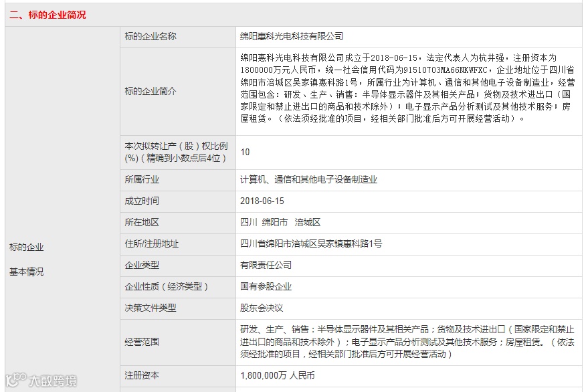
Task: Click value 计算机、通信和其他电子设备制造业
Action: tap(308, 180)
